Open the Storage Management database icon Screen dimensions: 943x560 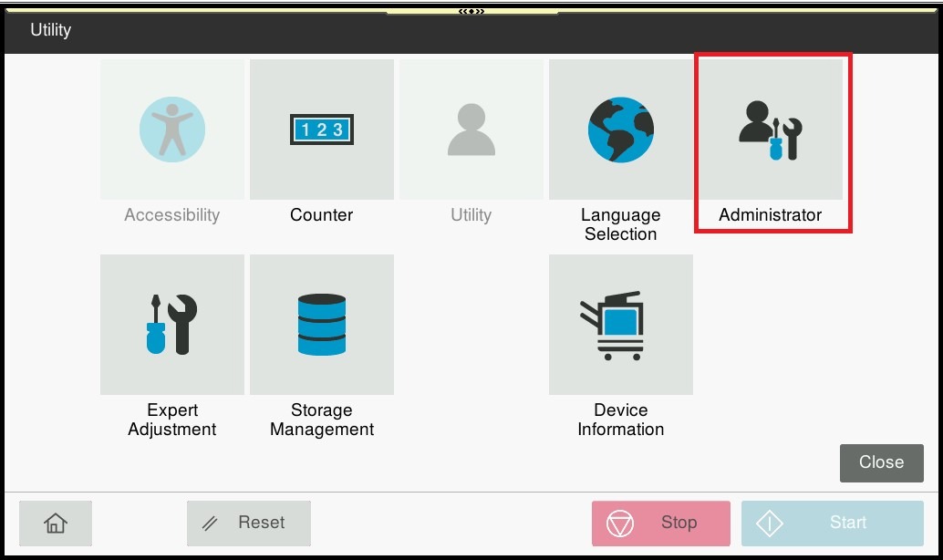(321, 325)
